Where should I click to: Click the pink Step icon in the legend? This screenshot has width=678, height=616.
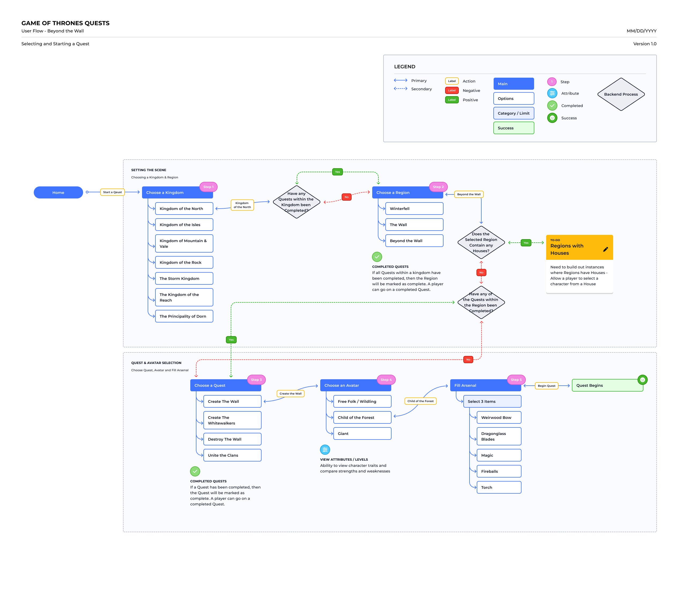[x=552, y=82]
